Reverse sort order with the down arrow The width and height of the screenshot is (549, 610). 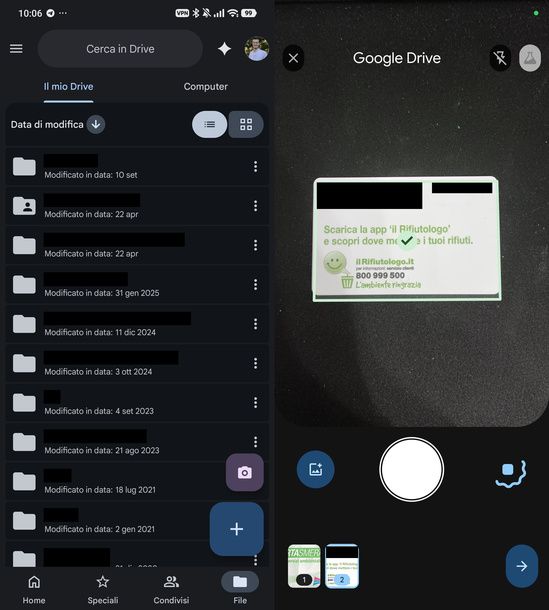click(x=96, y=124)
